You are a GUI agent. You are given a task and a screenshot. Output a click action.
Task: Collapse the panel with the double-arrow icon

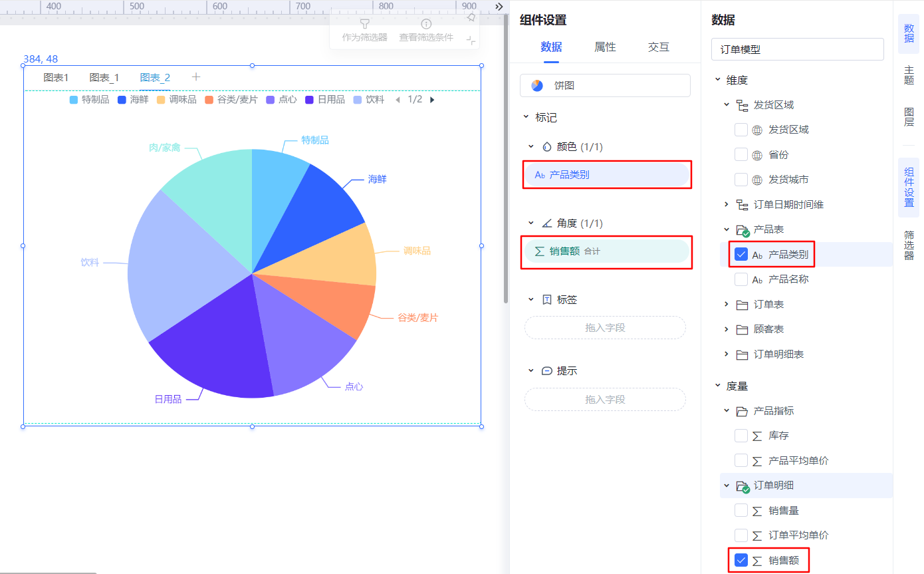click(499, 6)
